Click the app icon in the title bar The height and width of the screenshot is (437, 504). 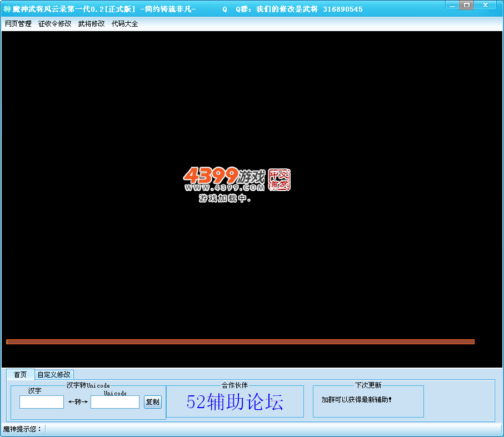click(7, 9)
